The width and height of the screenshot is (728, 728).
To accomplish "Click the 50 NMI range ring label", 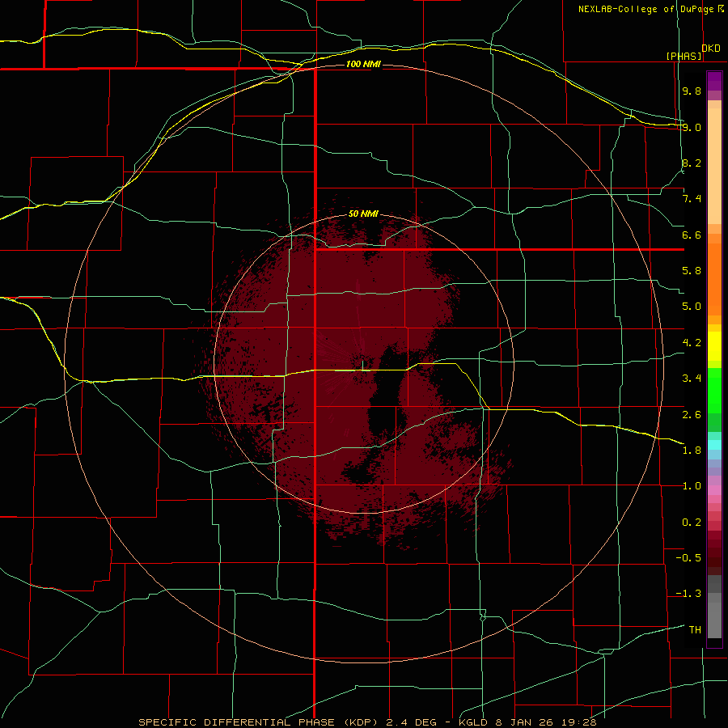I will click(x=363, y=214).
